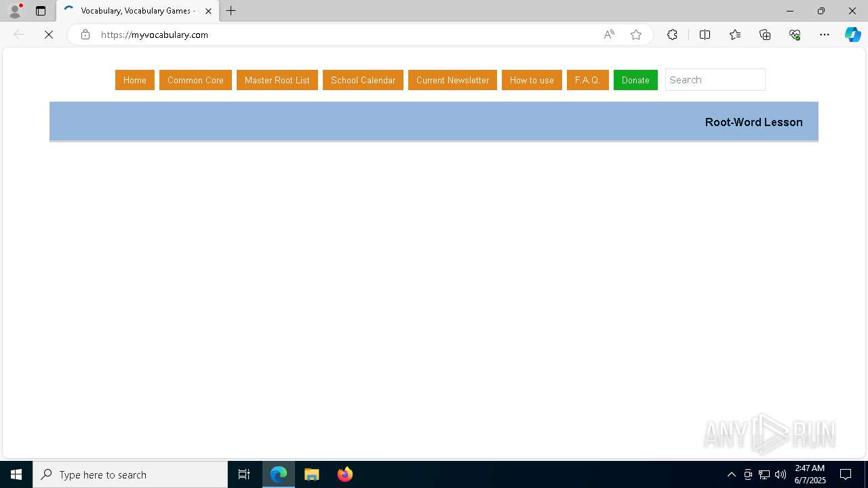Viewport: 868px width, 488px height.
Task: Open Task View
Action: 244,474
